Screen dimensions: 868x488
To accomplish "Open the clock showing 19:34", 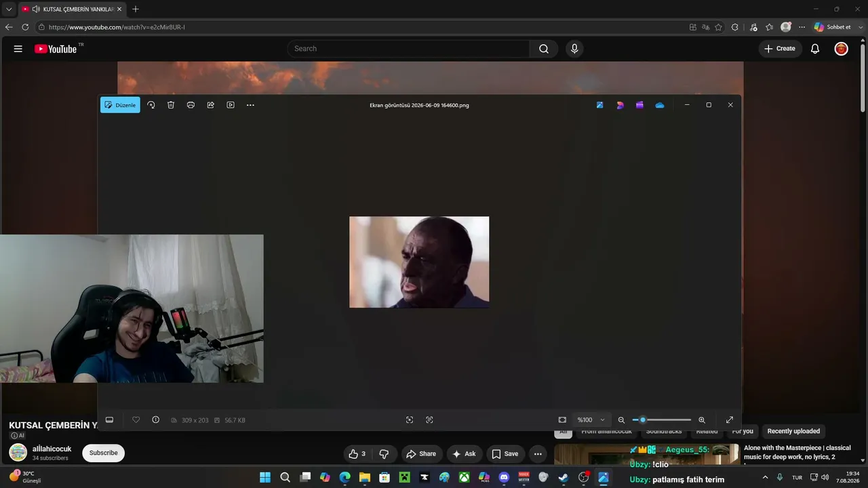I will 848,477.
